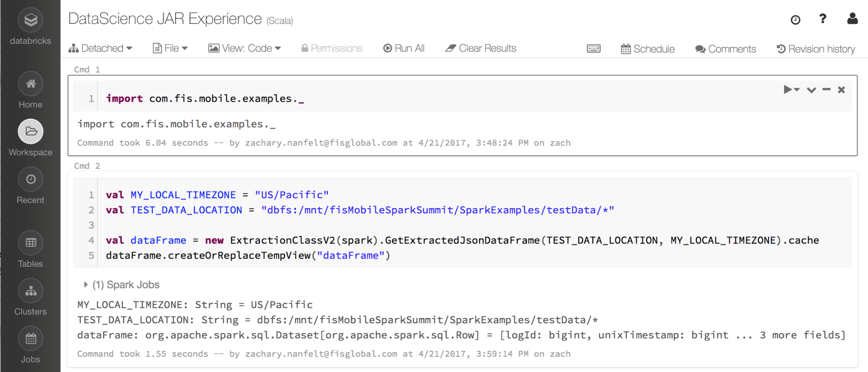Open the Recent items panel
868x372 pixels.
click(x=30, y=179)
